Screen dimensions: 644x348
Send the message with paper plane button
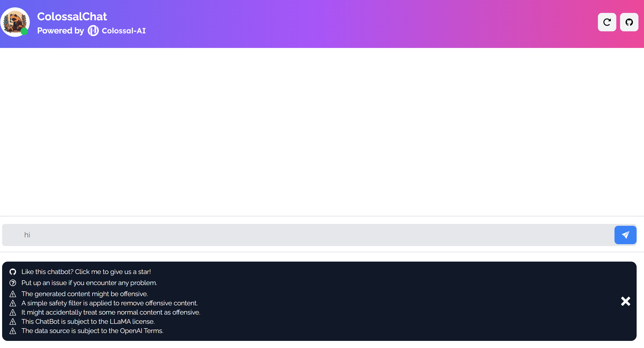click(x=625, y=235)
